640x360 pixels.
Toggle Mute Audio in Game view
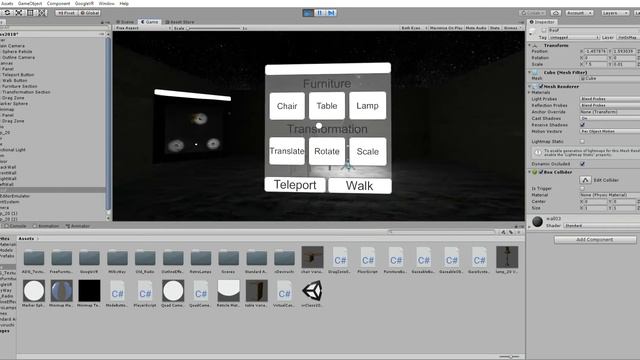[x=476, y=28]
